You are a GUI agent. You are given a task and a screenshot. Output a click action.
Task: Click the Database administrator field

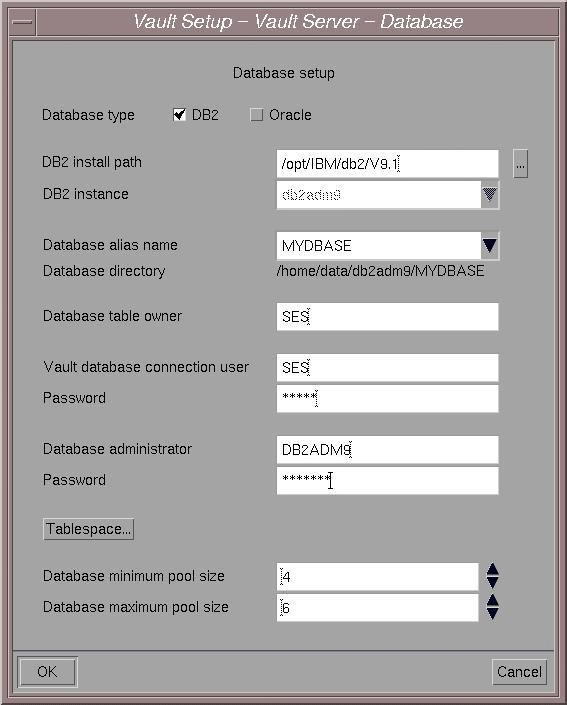pyautogui.click(x=388, y=449)
